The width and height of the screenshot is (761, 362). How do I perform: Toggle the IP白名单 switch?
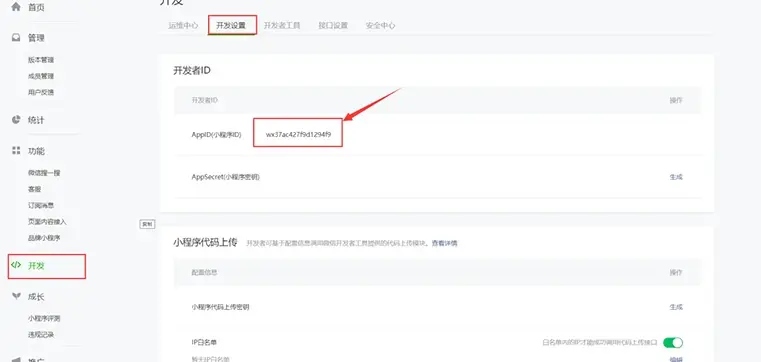click(x=673, y=343)
